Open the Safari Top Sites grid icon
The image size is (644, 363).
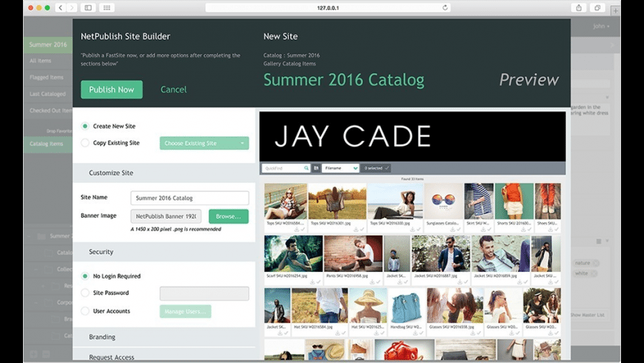tap(107, 7)
